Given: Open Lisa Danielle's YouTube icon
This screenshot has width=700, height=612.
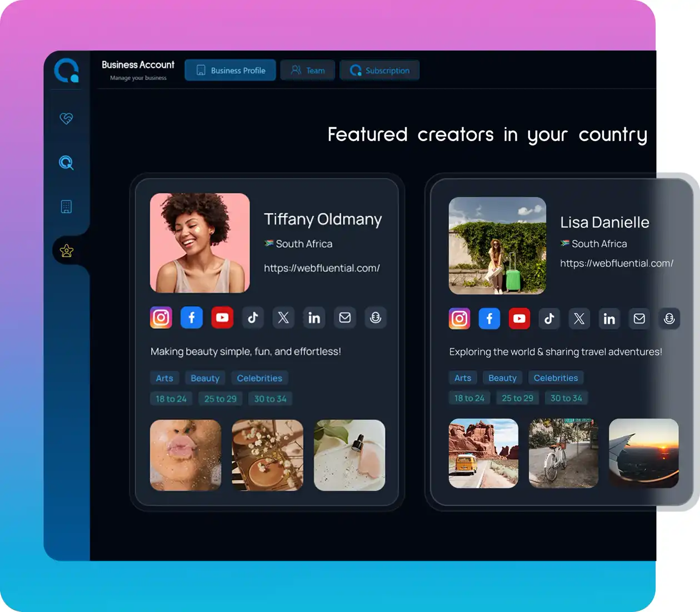Looking at the screenshot, I should [519, 319].
